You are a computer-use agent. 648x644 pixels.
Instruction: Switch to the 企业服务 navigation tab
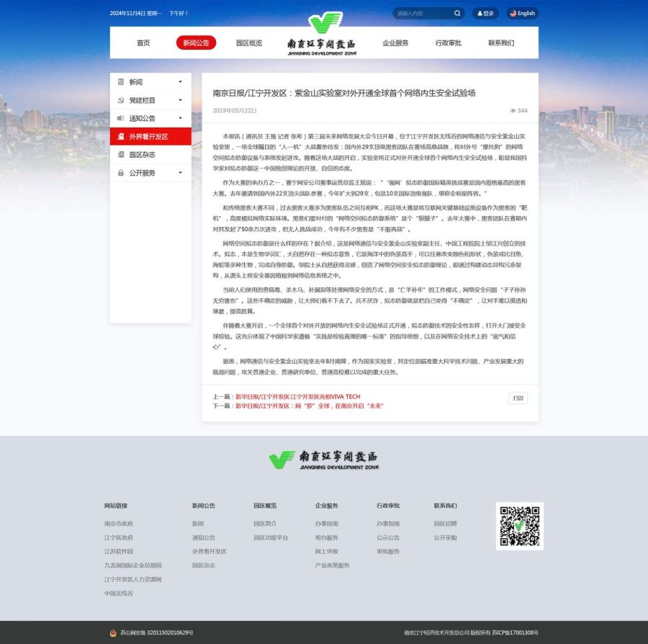tap(395, 43)
